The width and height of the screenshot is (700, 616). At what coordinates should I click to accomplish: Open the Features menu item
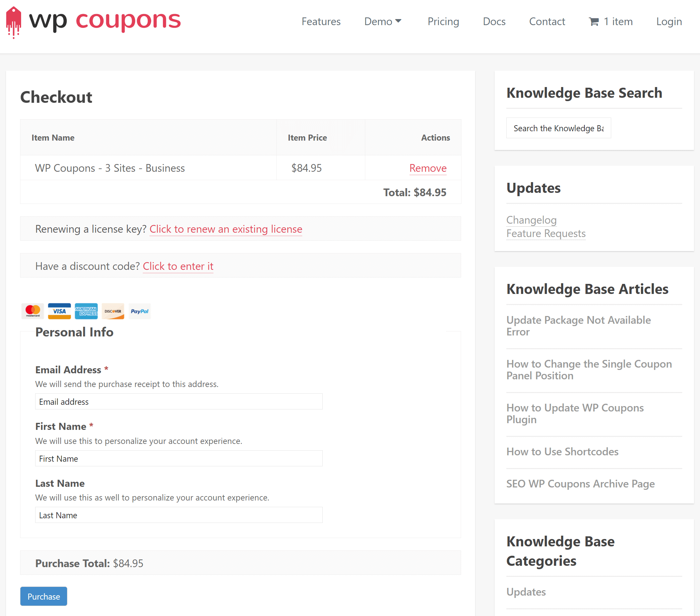tap(321, 21)
